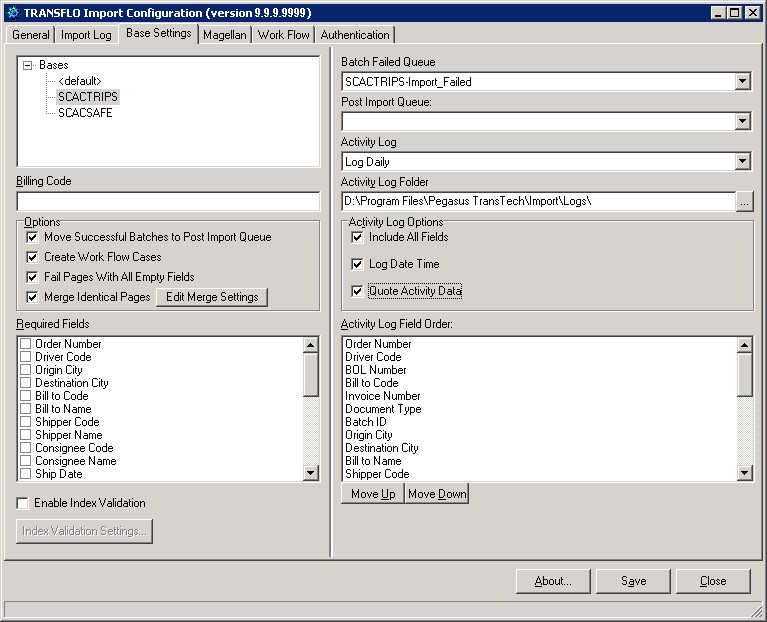
Task: Open Post Import Queue dropdown
Action: point(743,121)
